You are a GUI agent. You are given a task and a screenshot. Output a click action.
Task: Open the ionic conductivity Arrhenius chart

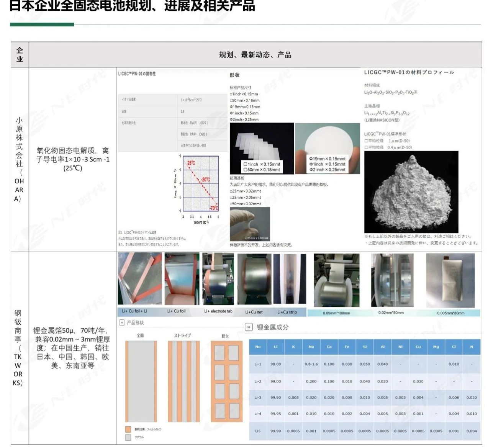(197, 188)
